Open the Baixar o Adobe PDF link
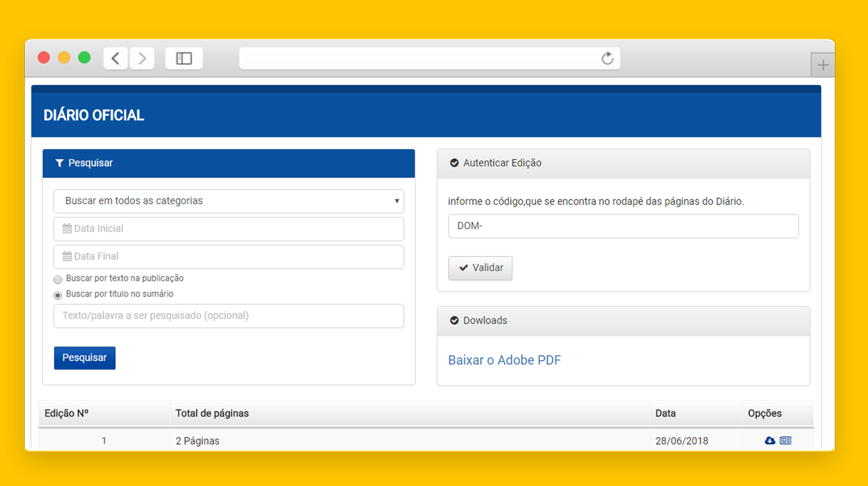 click(x=504, y=360)
